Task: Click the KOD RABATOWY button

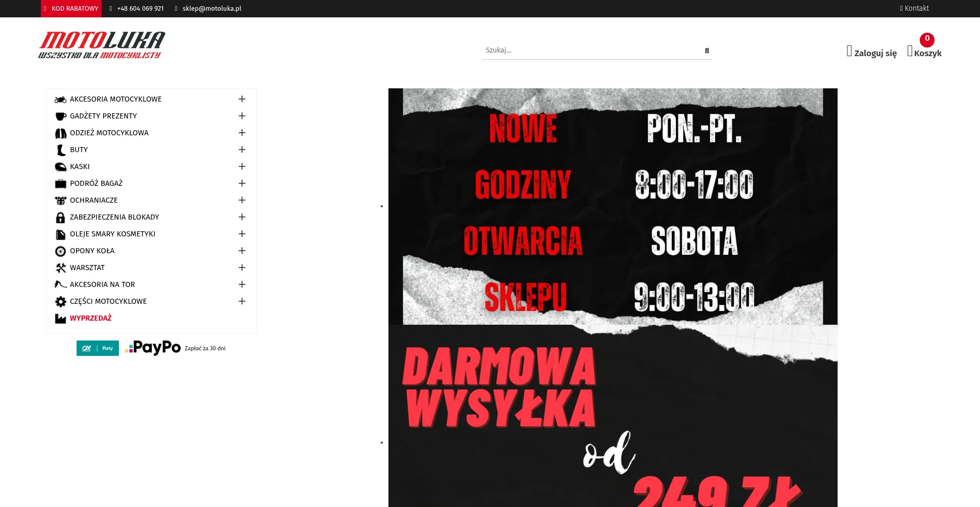Action: tap(71, 9)
